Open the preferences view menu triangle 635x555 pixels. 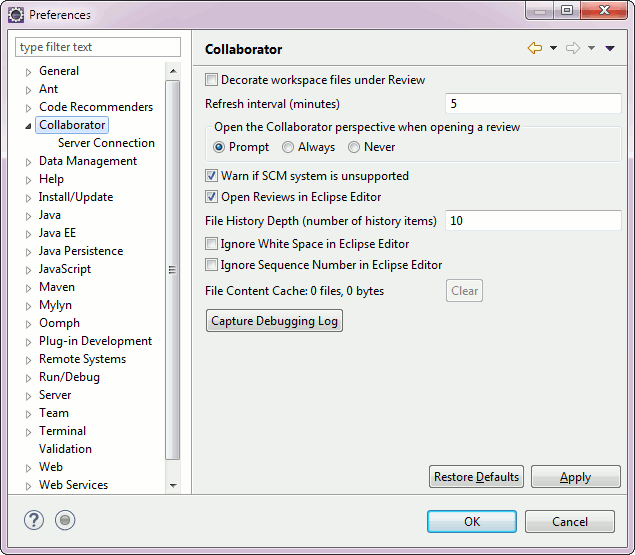point(610,48)
